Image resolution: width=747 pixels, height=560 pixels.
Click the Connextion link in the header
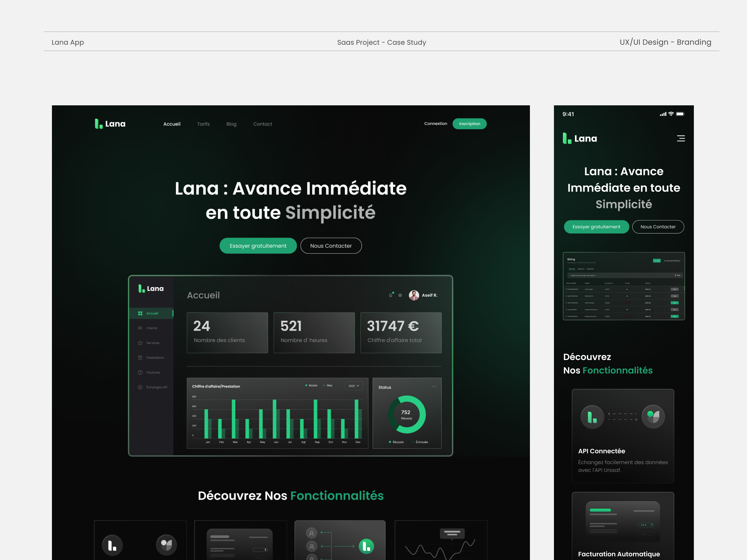click(436, 124)
